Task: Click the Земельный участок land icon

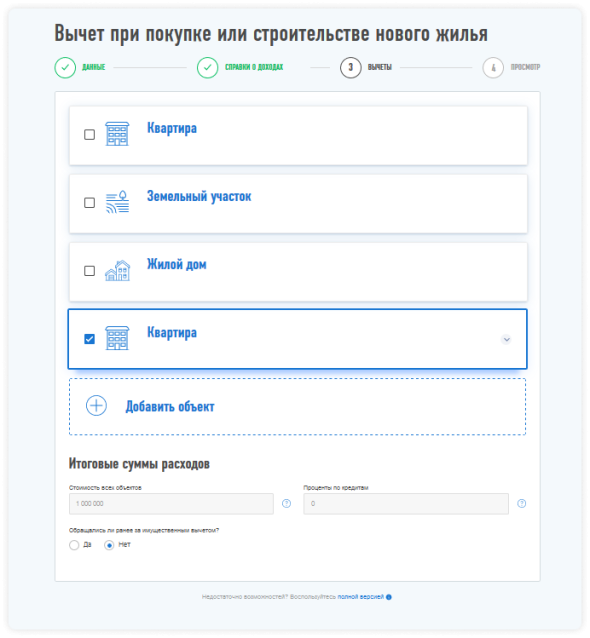Action: tap(118, 202)
